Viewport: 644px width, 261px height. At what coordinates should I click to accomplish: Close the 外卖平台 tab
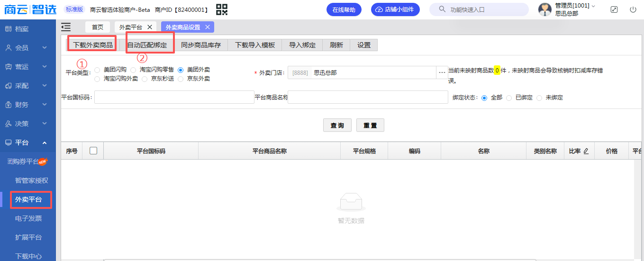pos(150,27)
